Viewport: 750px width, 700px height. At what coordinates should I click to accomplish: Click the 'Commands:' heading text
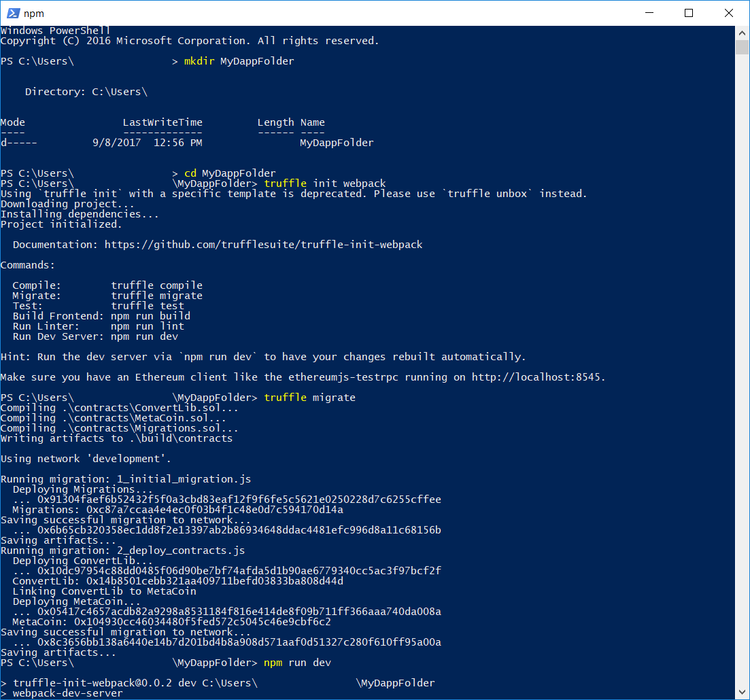coord(28,265)
